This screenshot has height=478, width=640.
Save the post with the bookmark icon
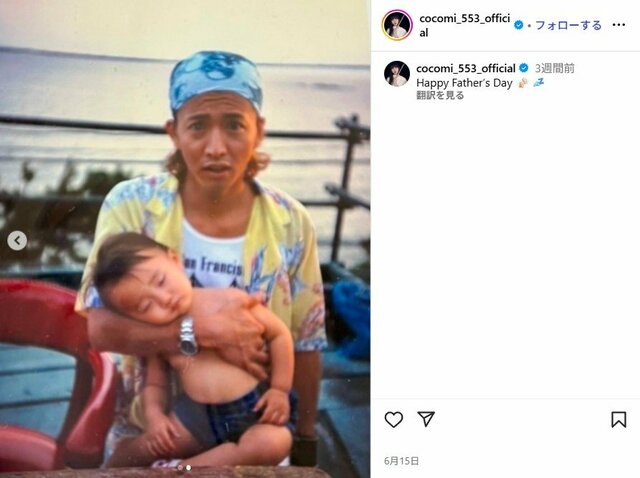click(618, 419)
